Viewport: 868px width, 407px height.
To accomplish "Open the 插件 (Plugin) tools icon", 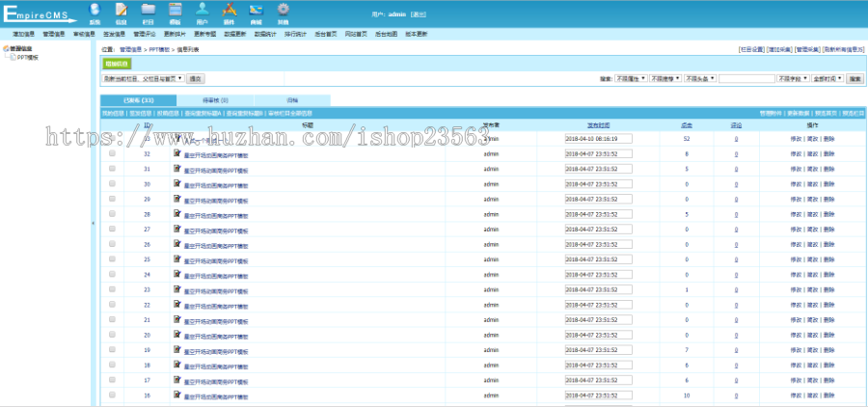I will click(x=230, y=10).
